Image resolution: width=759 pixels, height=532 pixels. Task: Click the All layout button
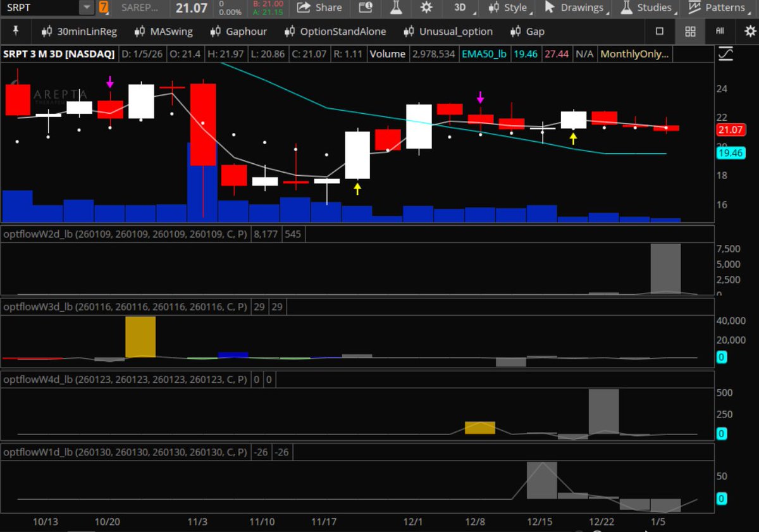[720, 31]
